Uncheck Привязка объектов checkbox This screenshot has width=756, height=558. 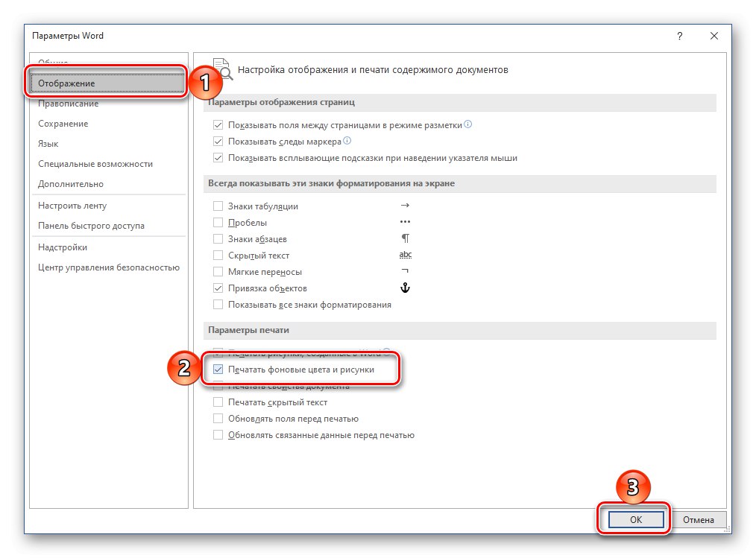pos(218,288)
